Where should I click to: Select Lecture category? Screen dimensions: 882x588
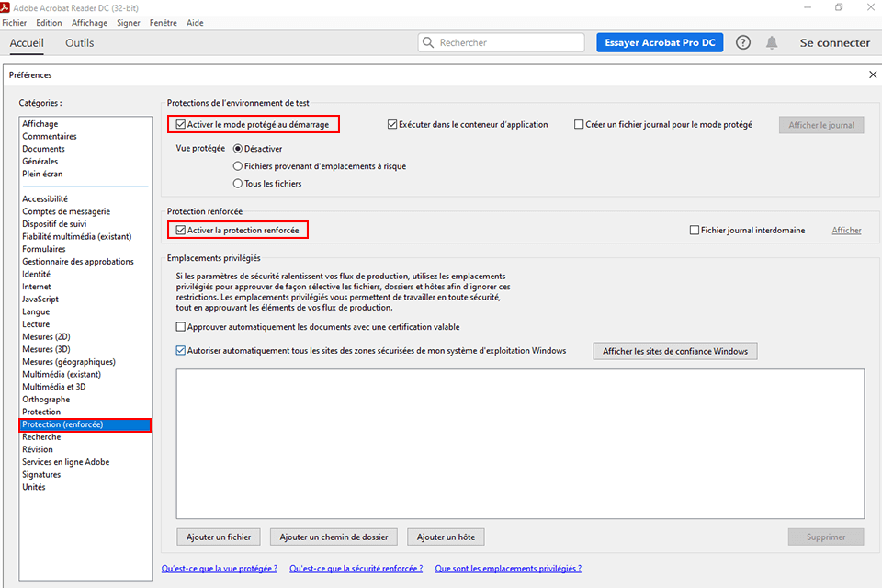[36, 324]
